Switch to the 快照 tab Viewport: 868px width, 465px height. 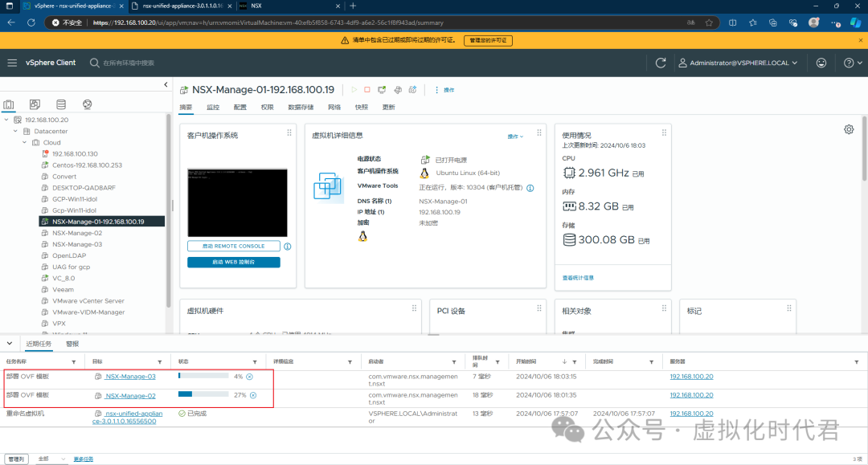pos(362,108)
